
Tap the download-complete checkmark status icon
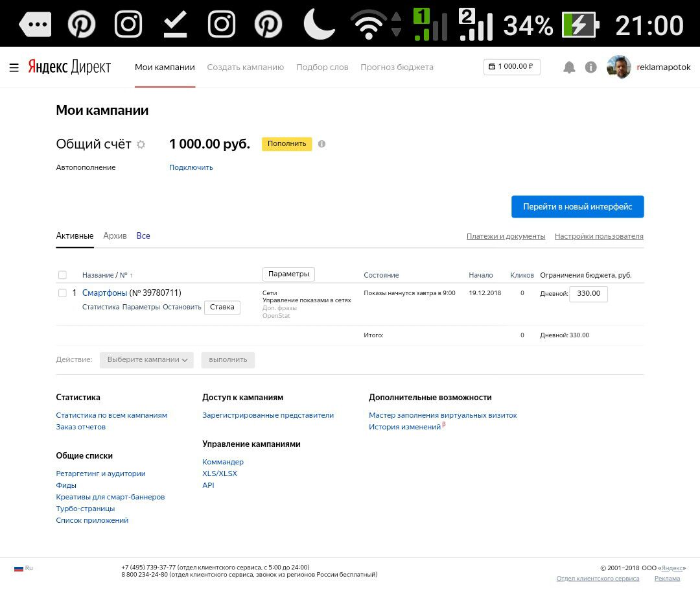coord(175,24)
